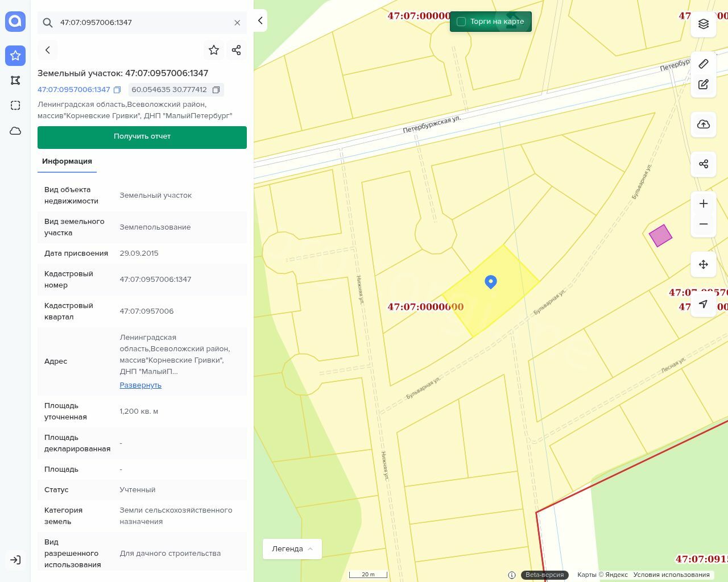This screenshot has height=582, width=728.
Task: Click the edit drawing tool icon
Action: (x=704, y=84)
